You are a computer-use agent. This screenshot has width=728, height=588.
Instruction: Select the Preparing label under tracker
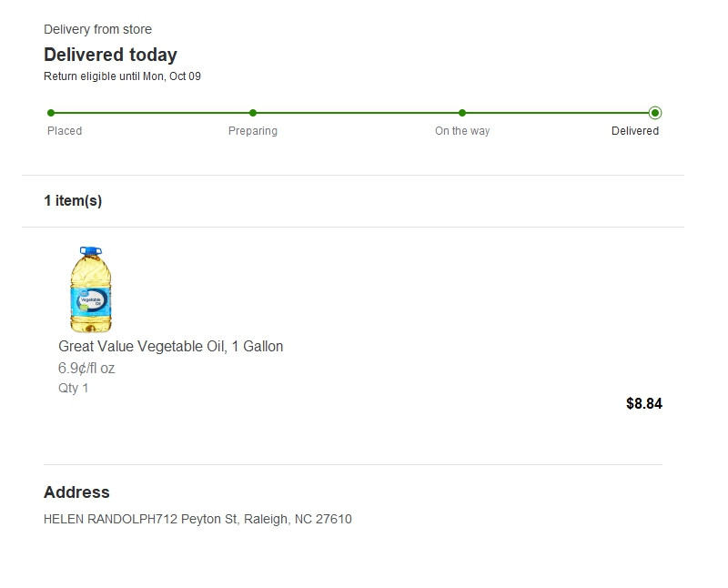tap(253, 131)
